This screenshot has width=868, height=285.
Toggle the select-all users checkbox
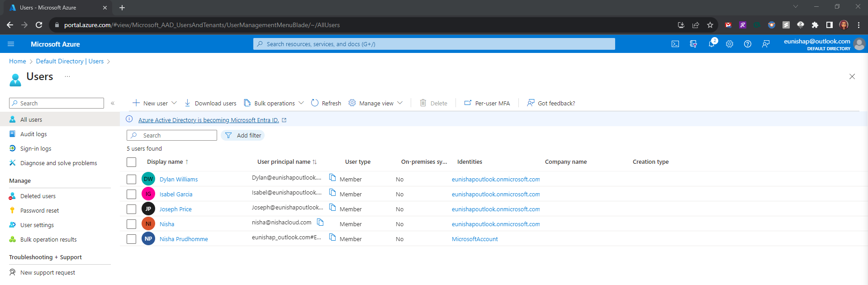point(131,162)
